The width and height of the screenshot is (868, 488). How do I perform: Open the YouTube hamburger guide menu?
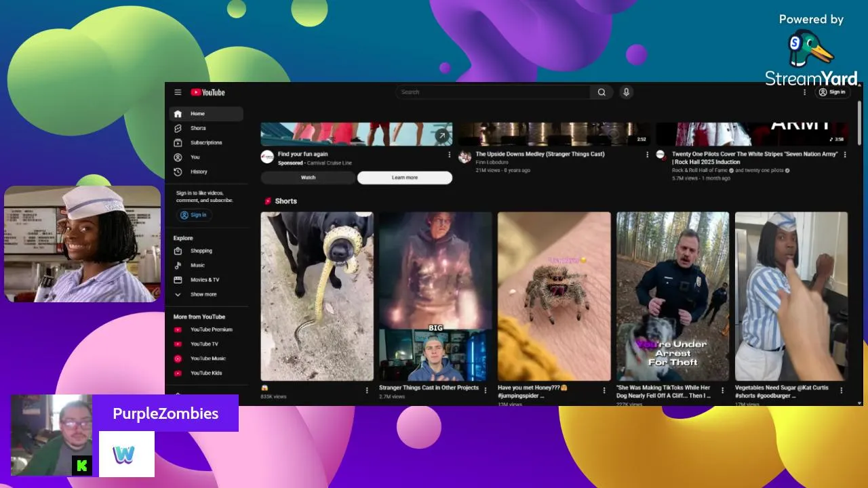178,92
